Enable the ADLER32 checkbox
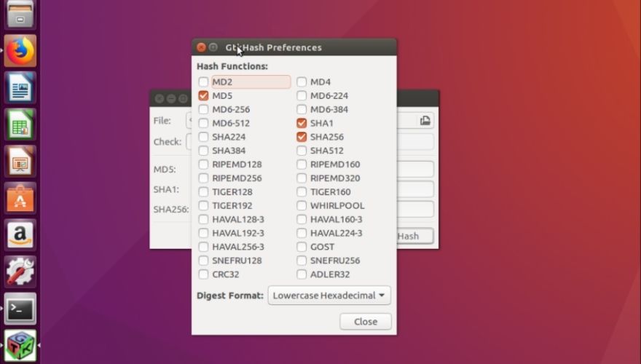This screenshot has width=641, height=364. click(x=302, y=274)
